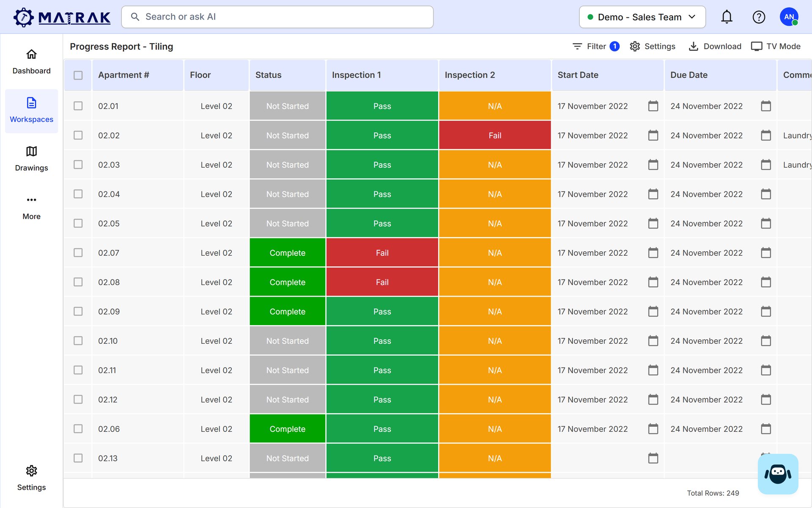Open Inspection 2 N/A cell for 02.12

[x=495, y=399]
